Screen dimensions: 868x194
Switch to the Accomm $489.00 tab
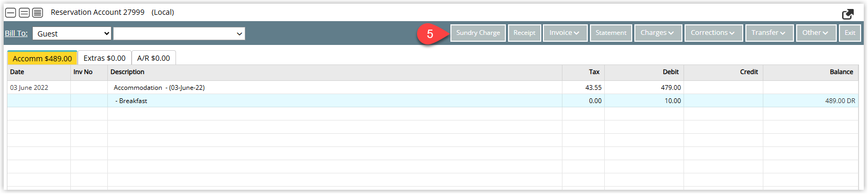point(42,58)
